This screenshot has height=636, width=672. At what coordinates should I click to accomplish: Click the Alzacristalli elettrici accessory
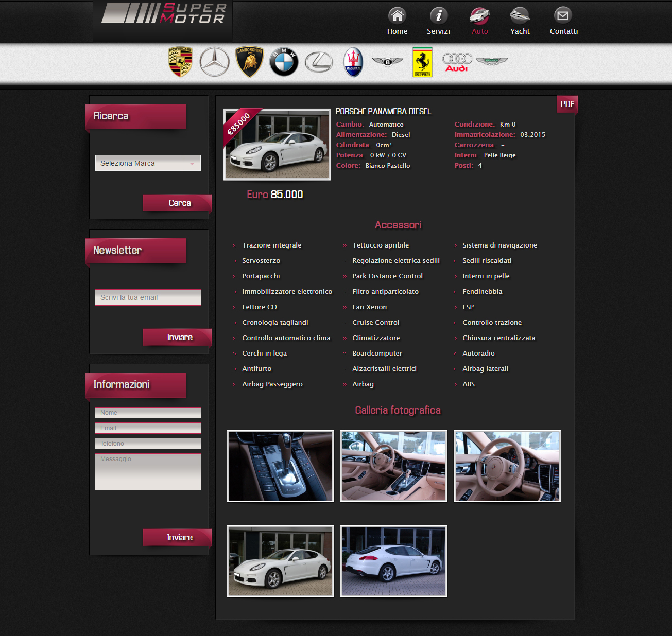[x=384, y=369]
